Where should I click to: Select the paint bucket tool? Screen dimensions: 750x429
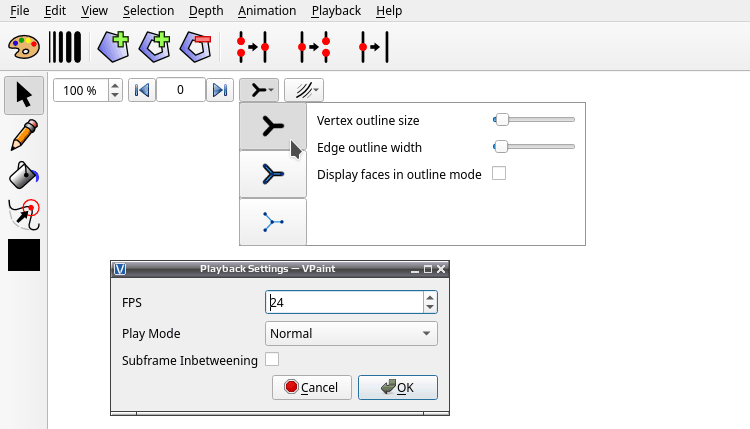[24, 175]
